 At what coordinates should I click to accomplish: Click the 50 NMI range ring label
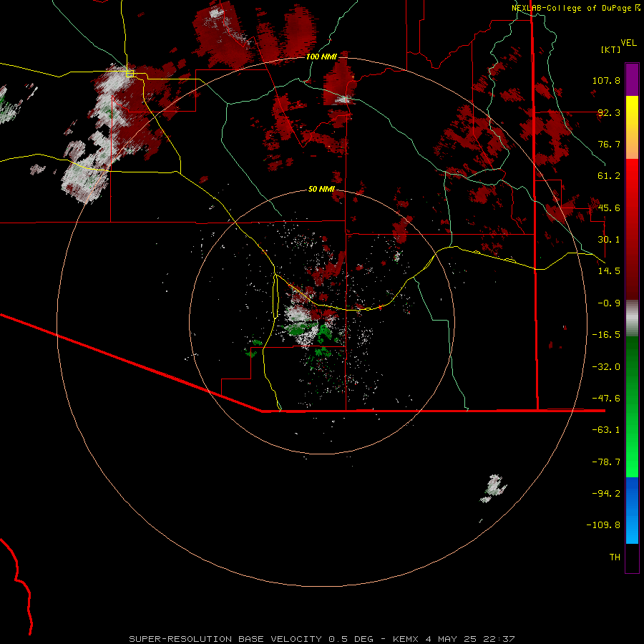[321, 190]
